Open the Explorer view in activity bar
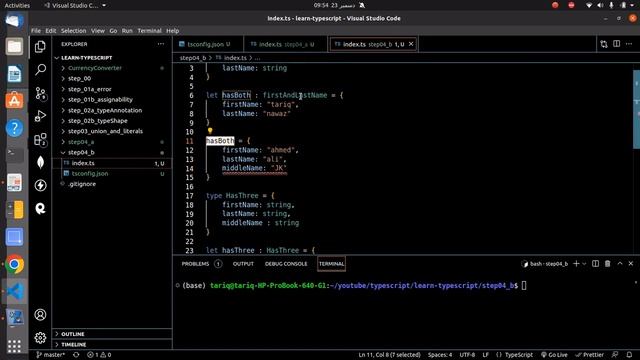The image size is (640, 360). coord(40,47)
